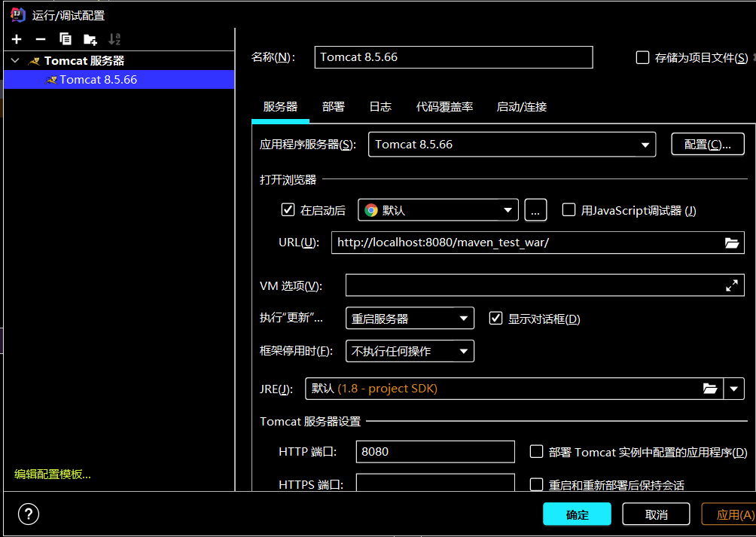Click the 应用(A) button
Viewport: 756px width, 537px height.
(x=729, y=514)
